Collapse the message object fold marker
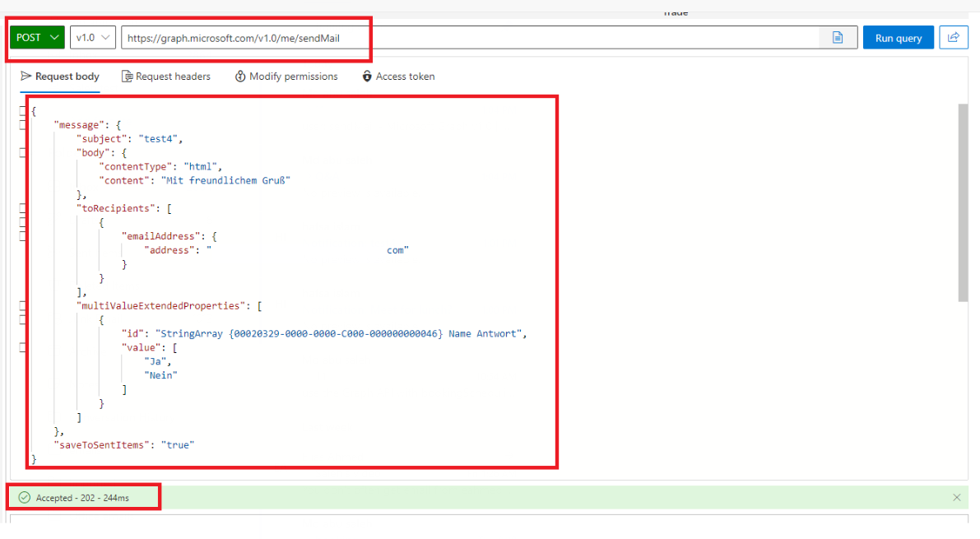This screenshot has height=539, width=980. (21, 124)
